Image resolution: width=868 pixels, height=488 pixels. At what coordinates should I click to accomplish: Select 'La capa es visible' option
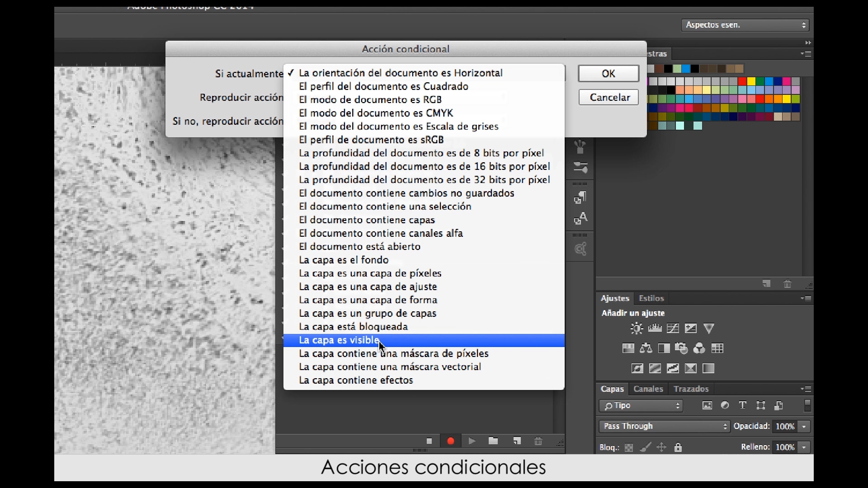pyautogui.click(x=339, y=340)
